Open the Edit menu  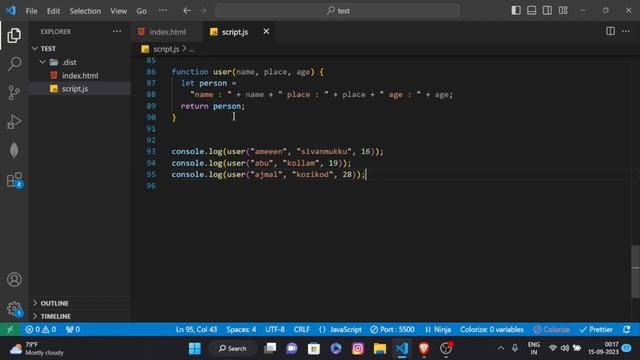(x=53, y=11)
